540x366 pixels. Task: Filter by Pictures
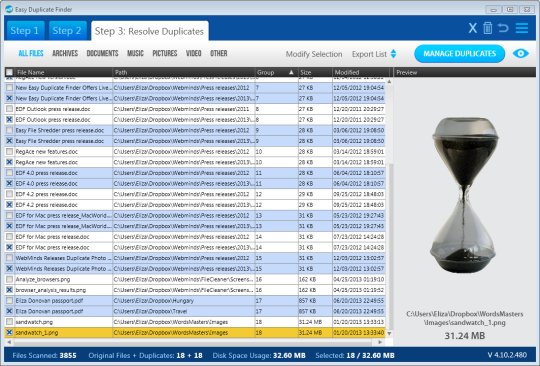(165, 53)
